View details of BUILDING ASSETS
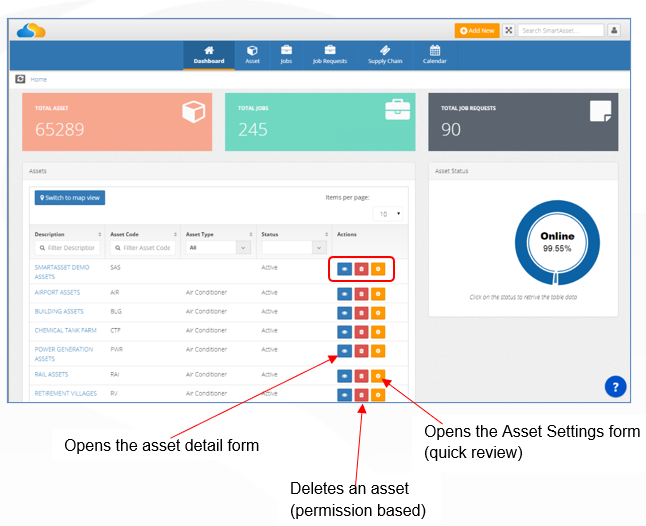The width and height of the screenshot is (646, 526). coord(344,313)
